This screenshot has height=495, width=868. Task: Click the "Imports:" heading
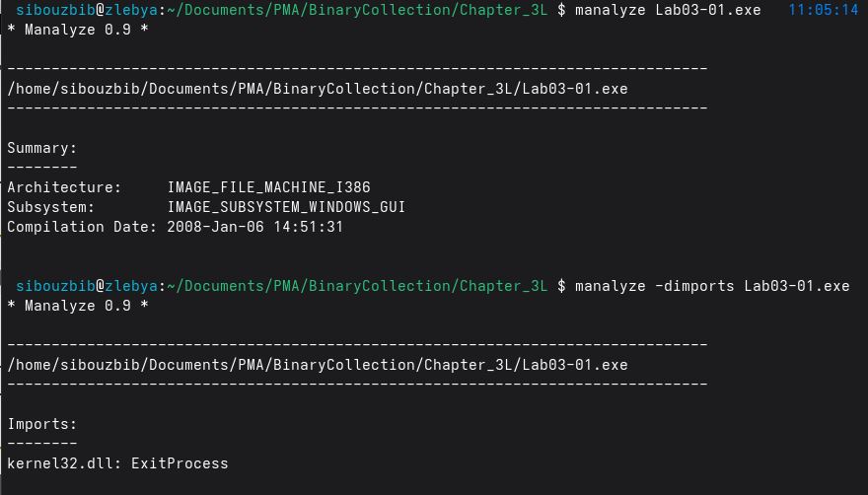[x=41, y=424]
